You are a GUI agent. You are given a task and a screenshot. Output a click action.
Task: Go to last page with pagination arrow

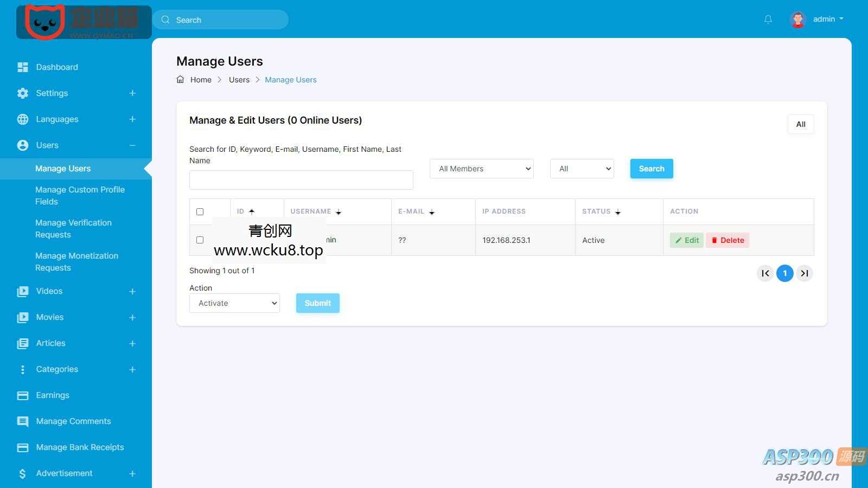805,273
